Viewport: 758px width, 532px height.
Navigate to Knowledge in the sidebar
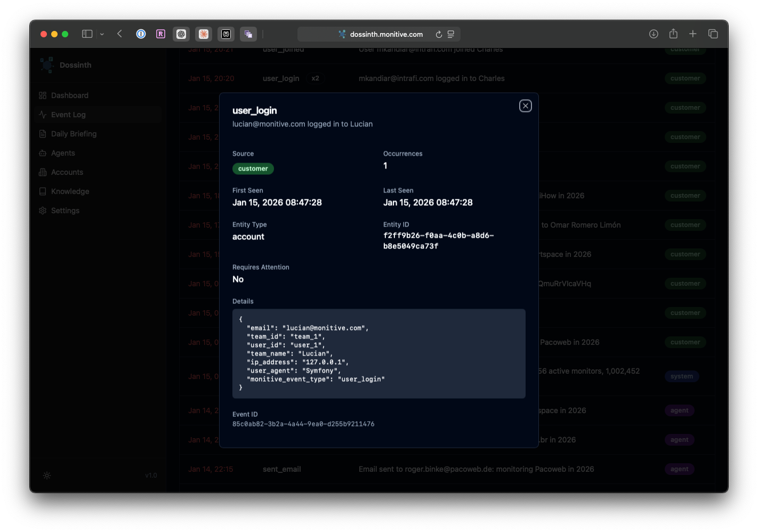click(70, 191)
